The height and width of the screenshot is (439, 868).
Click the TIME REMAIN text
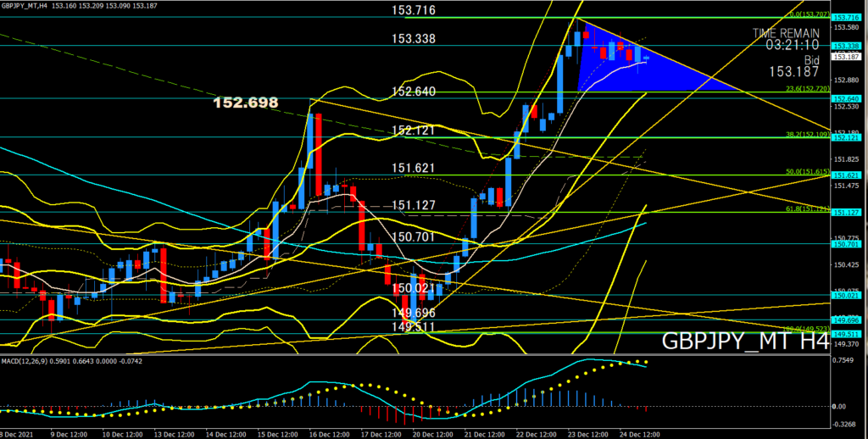(x=786, y=33)
